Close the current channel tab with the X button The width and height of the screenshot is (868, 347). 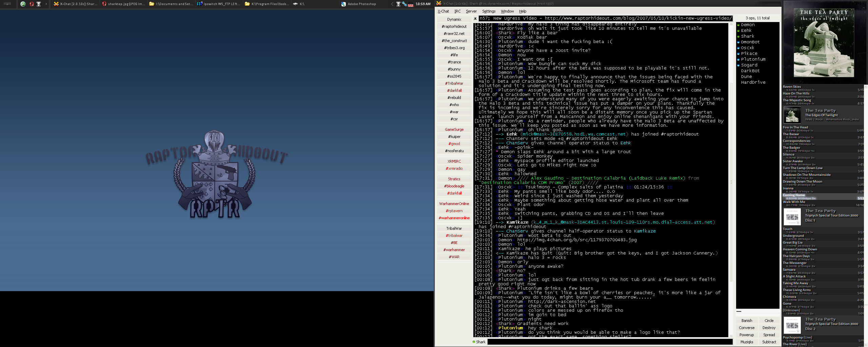click(475, 19)
